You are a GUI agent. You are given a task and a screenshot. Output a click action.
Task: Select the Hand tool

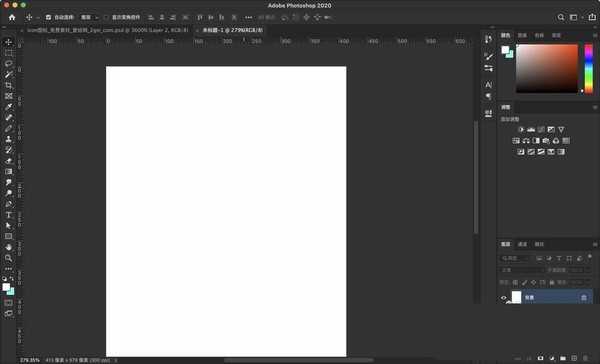tap(8, 247)
